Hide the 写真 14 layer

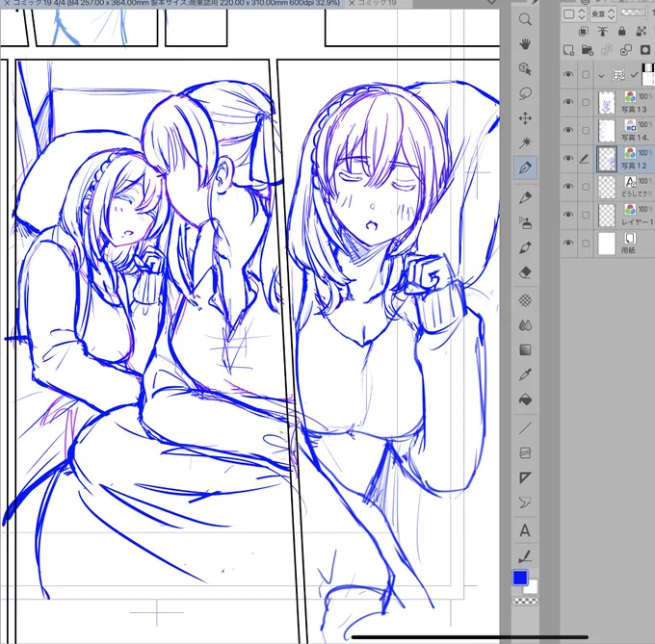(x=568, y=130)
